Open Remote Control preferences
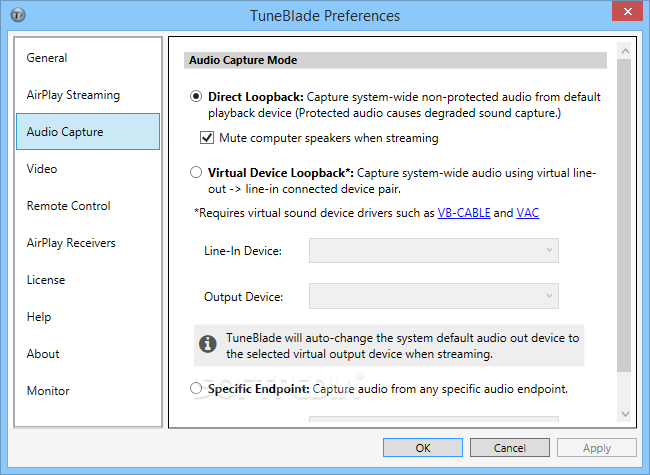The width and height of the screenshot is (650, 475). point(88,206)
